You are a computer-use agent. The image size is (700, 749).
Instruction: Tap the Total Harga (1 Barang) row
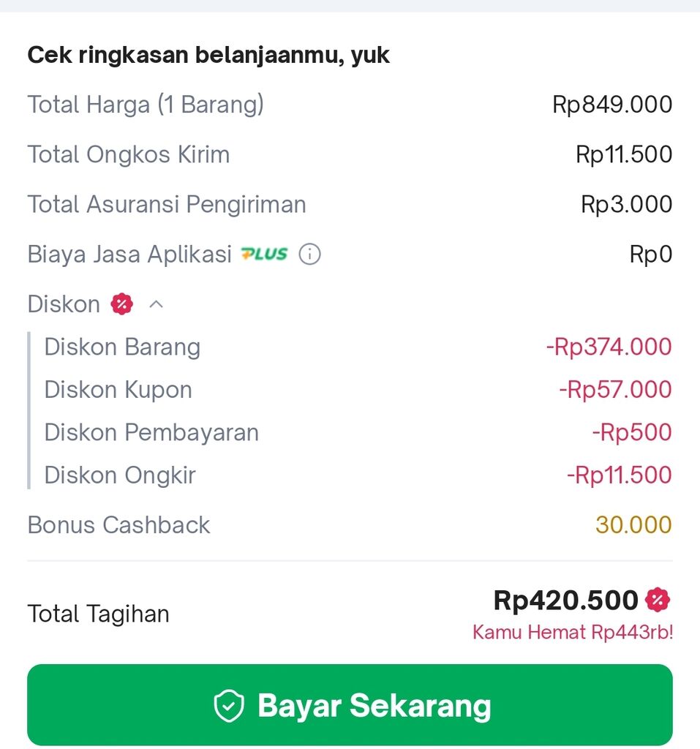click(350, 105)
